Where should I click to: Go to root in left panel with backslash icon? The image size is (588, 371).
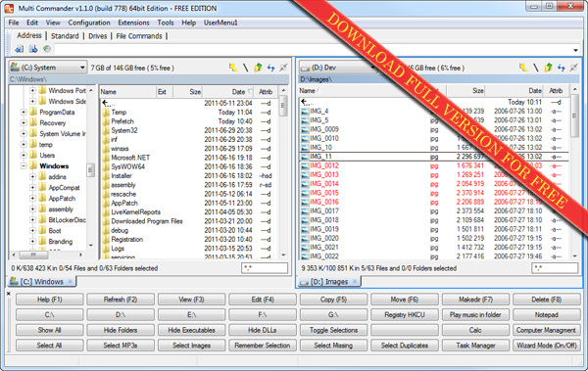point(245,68)
